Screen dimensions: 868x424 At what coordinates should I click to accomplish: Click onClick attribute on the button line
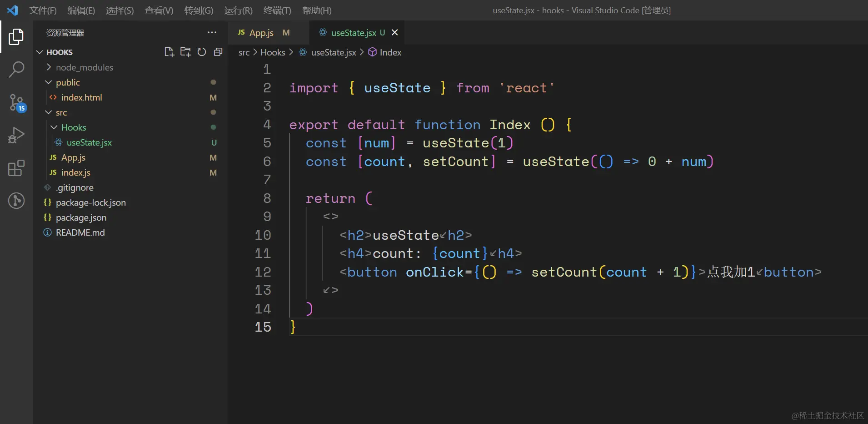[435, 272]
